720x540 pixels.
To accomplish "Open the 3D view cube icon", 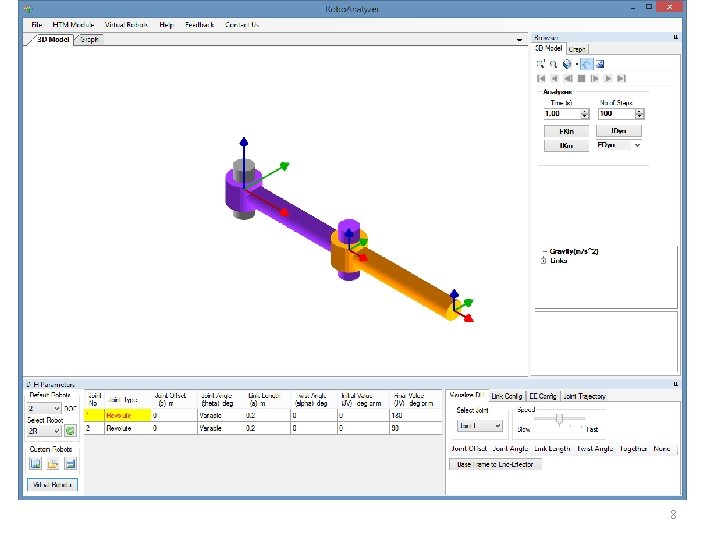I will coord(567,64).
